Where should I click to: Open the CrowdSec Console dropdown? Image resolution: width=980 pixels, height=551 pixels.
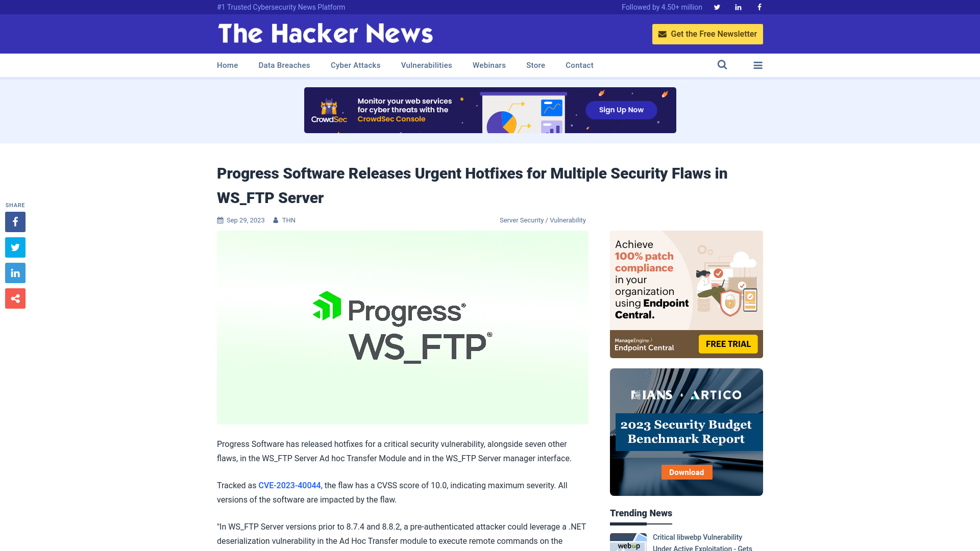pyautogui.click(x=391, y=119)
